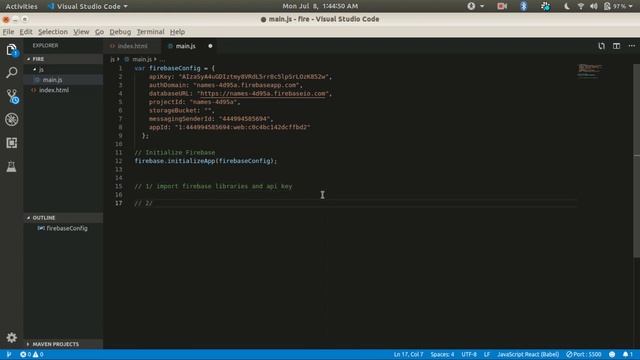Change indentation Spaces: 4 setting
640x360 pixels.
pos(442,354)
